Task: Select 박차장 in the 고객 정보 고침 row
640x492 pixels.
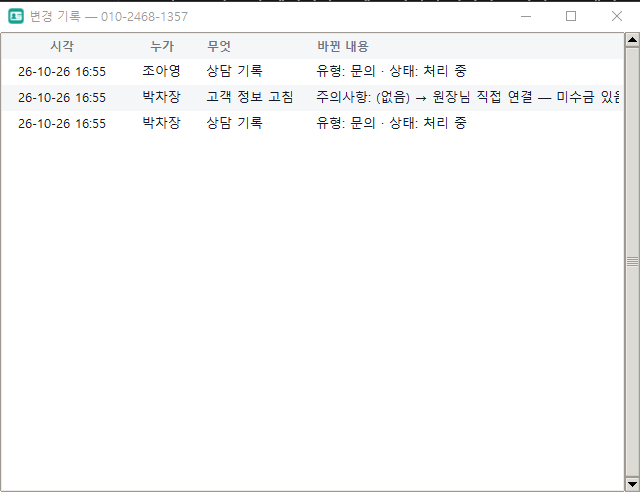Action: 161,97
